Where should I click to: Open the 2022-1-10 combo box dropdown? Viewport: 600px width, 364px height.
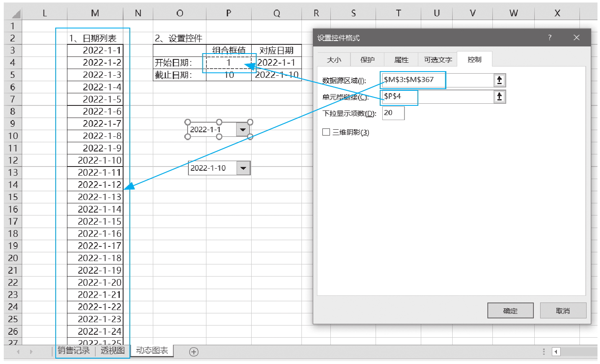(243, 168)
